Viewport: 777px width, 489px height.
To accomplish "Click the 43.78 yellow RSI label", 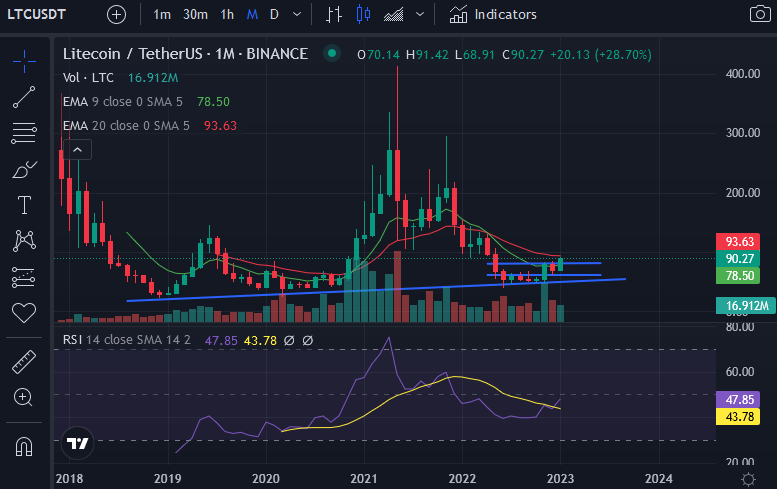I will click(x=738, y=417).
